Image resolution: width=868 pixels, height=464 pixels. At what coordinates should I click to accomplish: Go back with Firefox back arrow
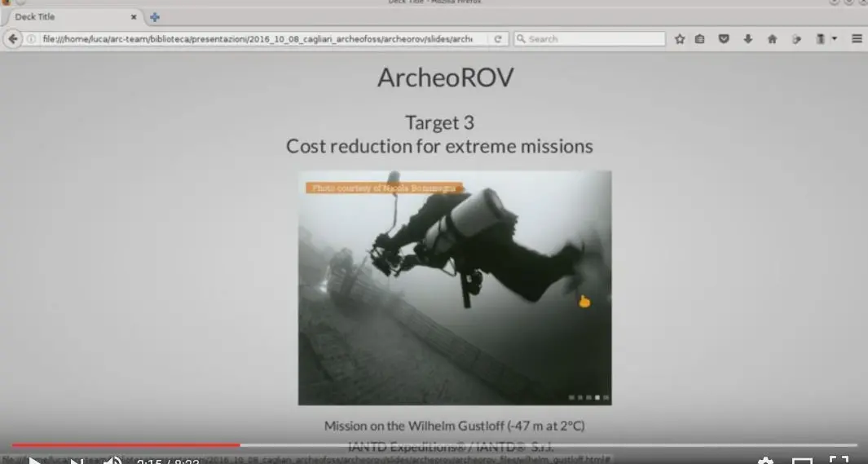coord(13,39)
